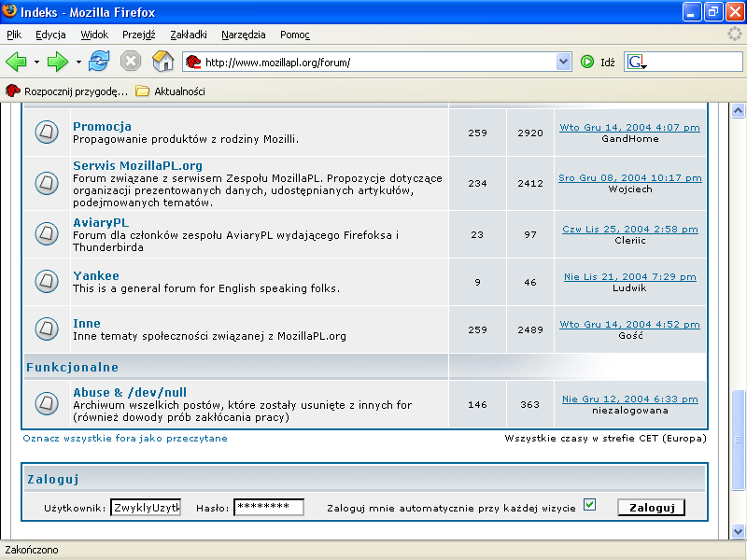
Task: Click the throbber activity indicator icon
Action: 735,34
